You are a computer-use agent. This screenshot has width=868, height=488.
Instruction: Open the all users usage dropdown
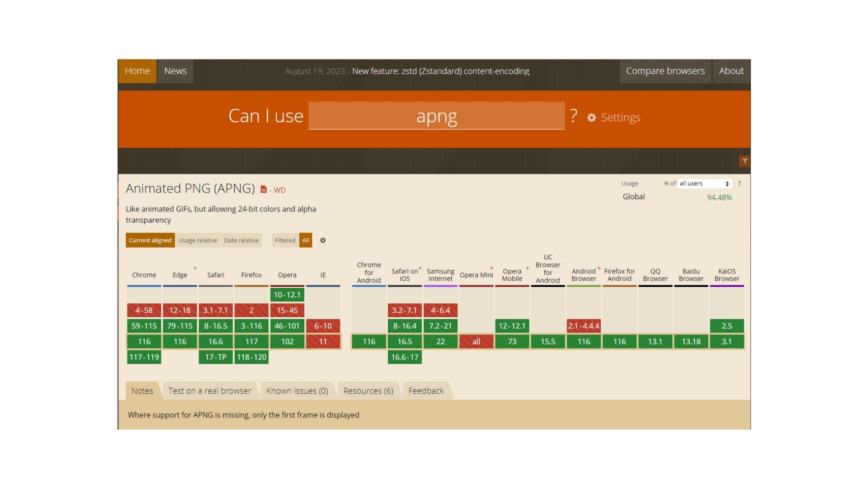tap(704, 183)
